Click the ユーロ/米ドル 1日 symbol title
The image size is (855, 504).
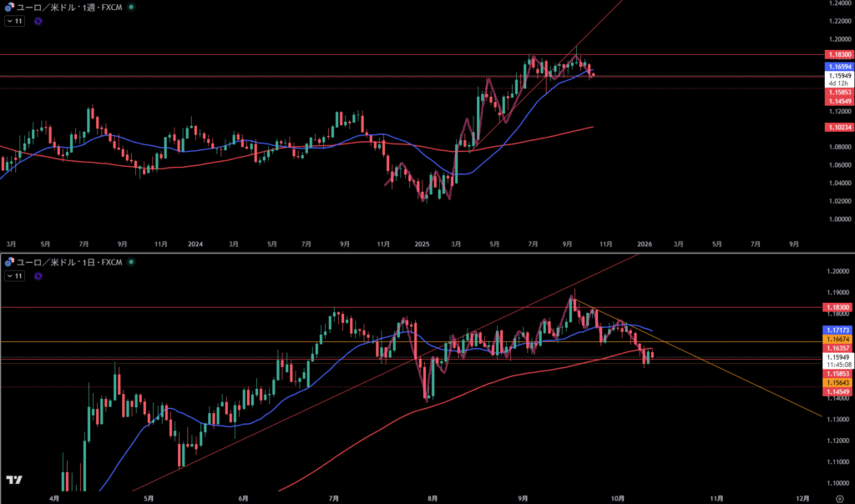pyautogui.click(x=68, y=262)
